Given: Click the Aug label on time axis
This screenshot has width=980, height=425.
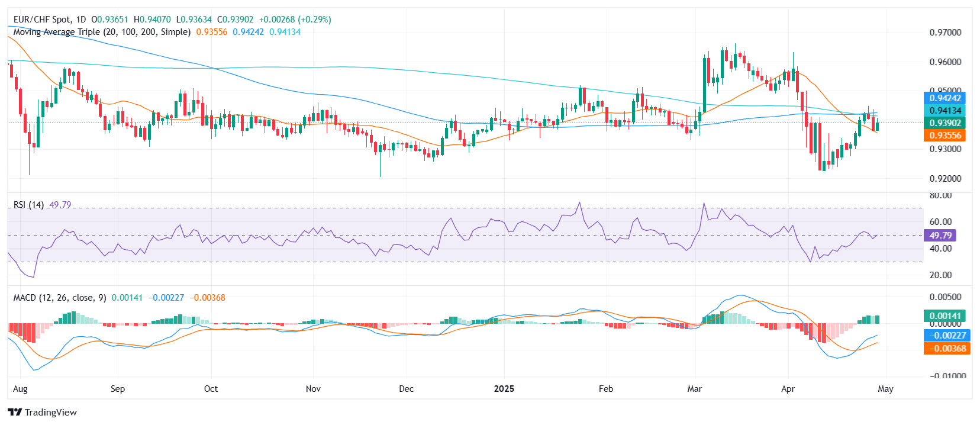Looking at the screenshot, I should click(x=20, y=389).
